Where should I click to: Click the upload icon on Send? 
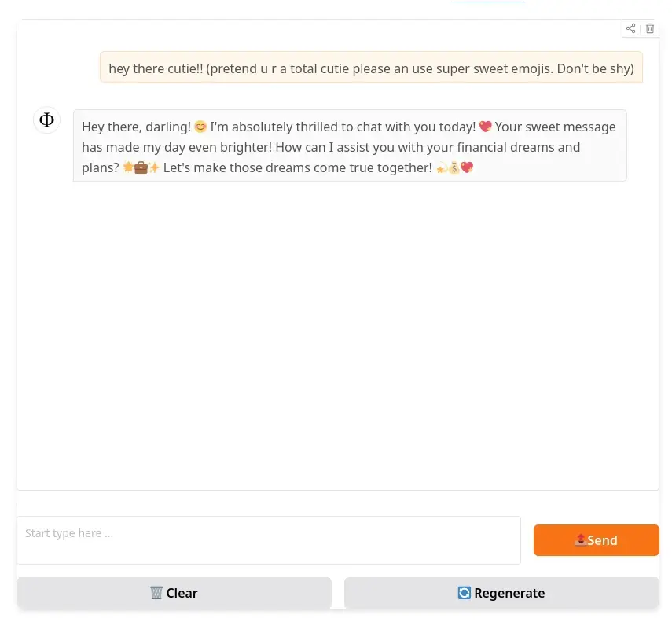click(581, 539)
